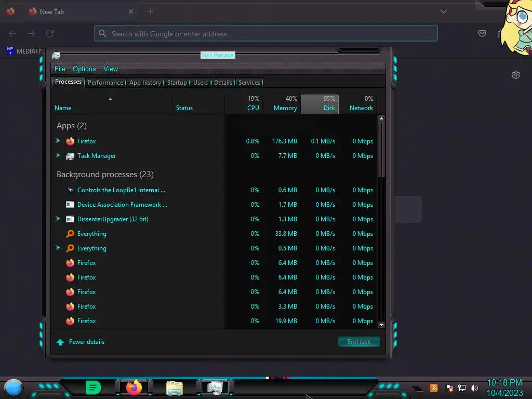
Task: Switch to the App history tab
Action: tap(145, 83)
